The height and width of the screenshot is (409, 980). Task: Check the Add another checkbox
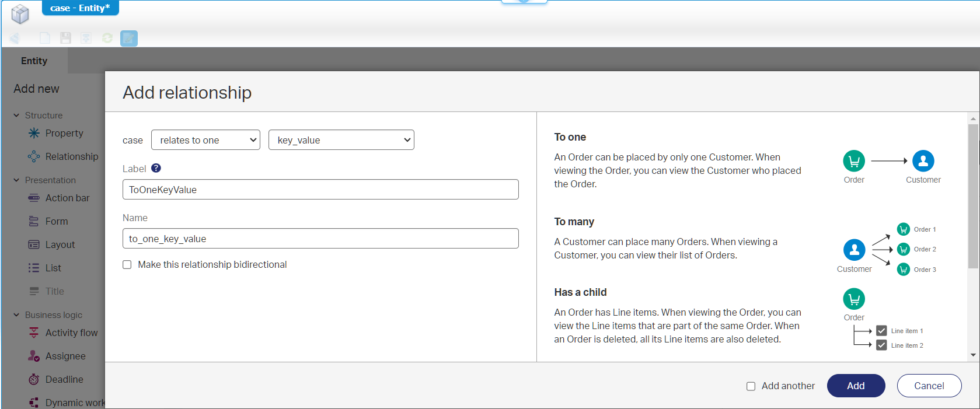(751, 386)
